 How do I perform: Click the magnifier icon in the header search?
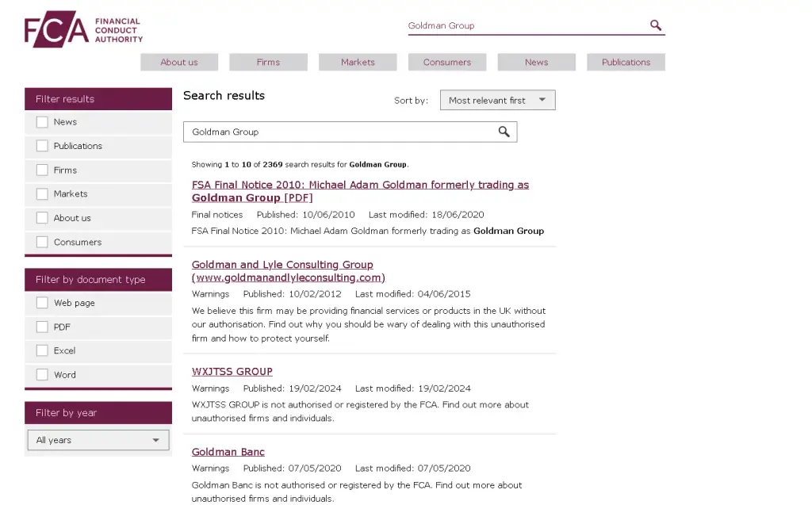tap(656, 25)
